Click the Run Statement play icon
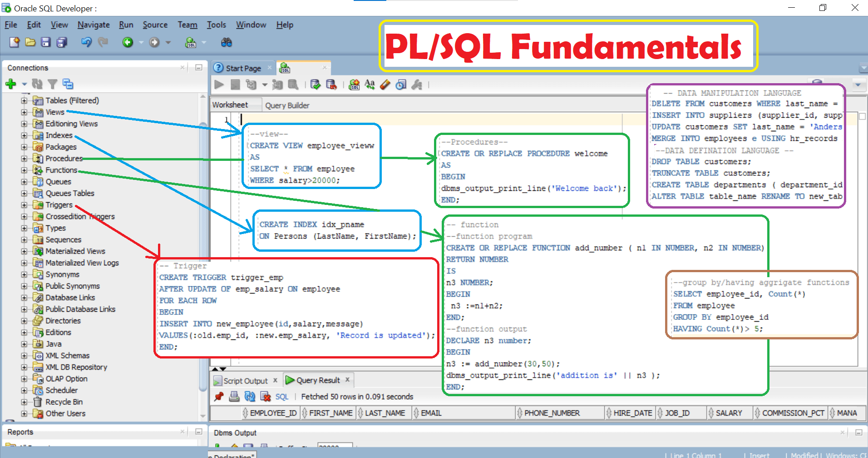 click(219, 85)
